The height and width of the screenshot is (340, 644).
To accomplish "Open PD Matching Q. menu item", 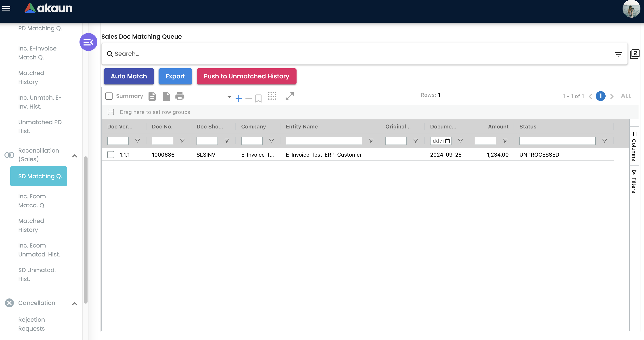I will coord(40,29).
